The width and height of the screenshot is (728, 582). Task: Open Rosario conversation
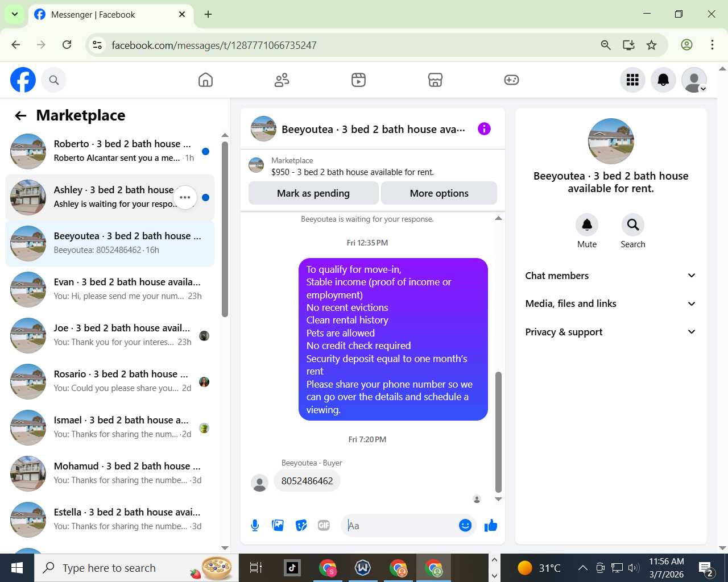point(110,381)
